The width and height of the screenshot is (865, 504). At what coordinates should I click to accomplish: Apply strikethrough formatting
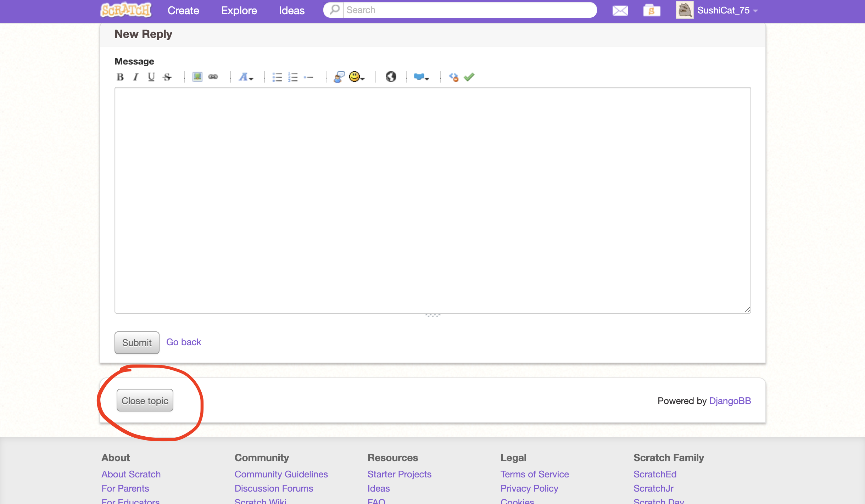click(167, 77)
